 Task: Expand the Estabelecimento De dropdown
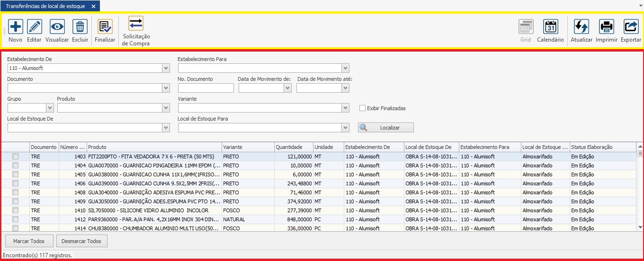[x=166, y=68]
